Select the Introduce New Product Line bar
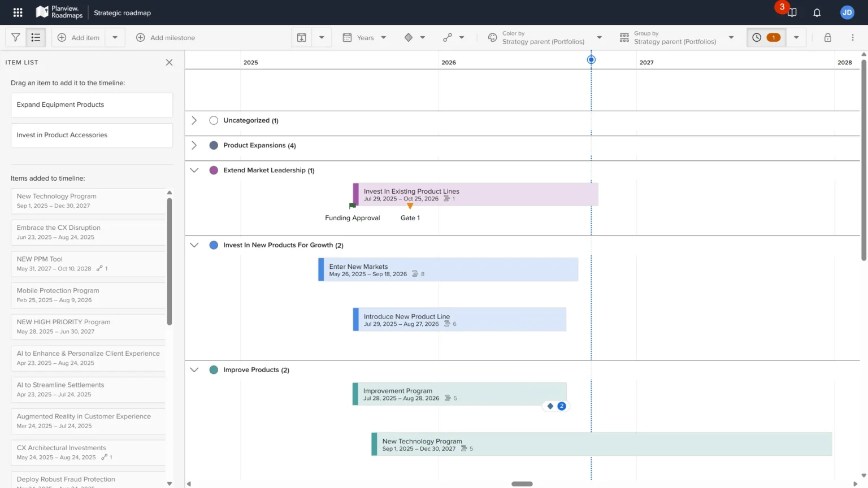 point(459,320)
